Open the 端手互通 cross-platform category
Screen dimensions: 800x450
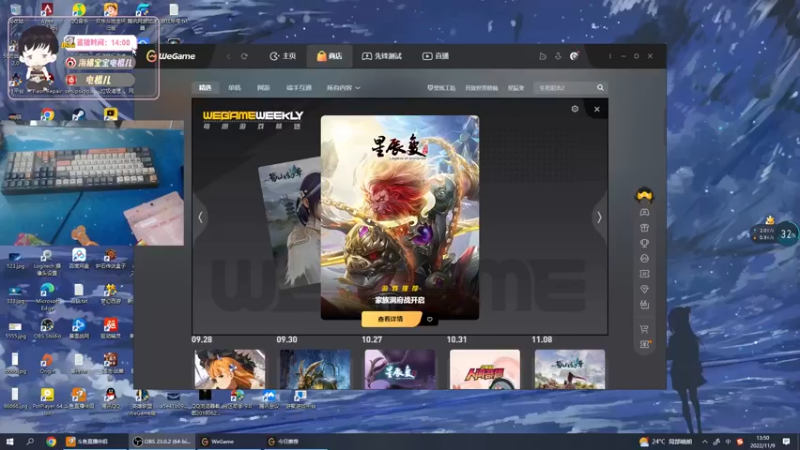point(299,88)
